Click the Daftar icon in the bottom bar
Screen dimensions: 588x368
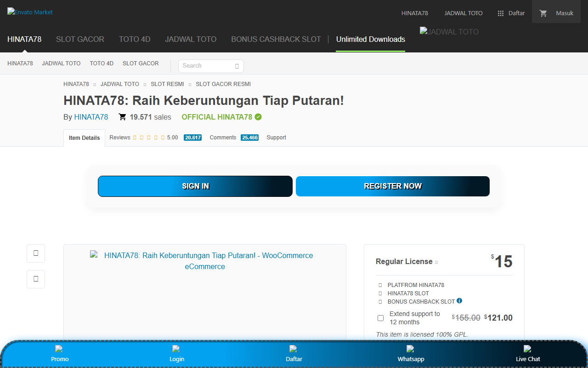tap(293, 349)
